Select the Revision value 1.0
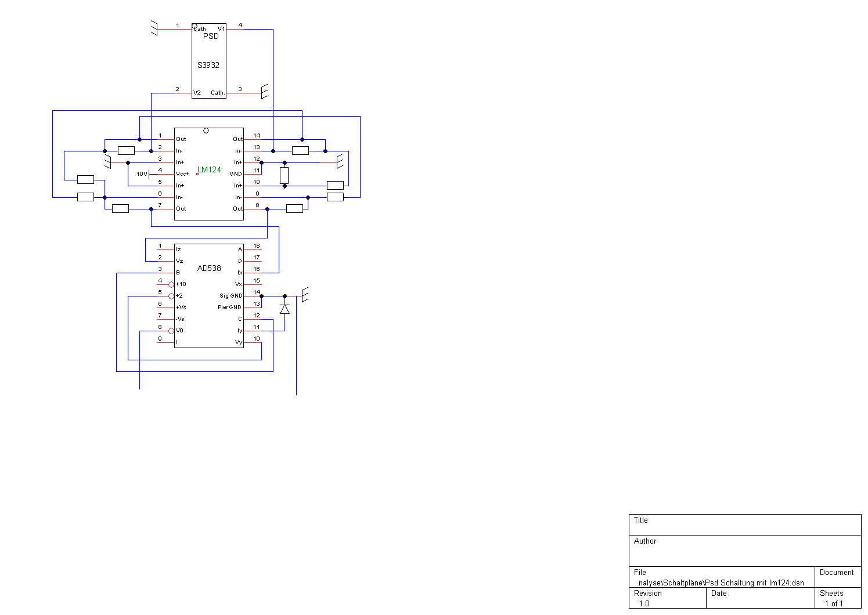The height and width of the screenshot is (615, 868). pyautogui.click(x=644, y=603)
